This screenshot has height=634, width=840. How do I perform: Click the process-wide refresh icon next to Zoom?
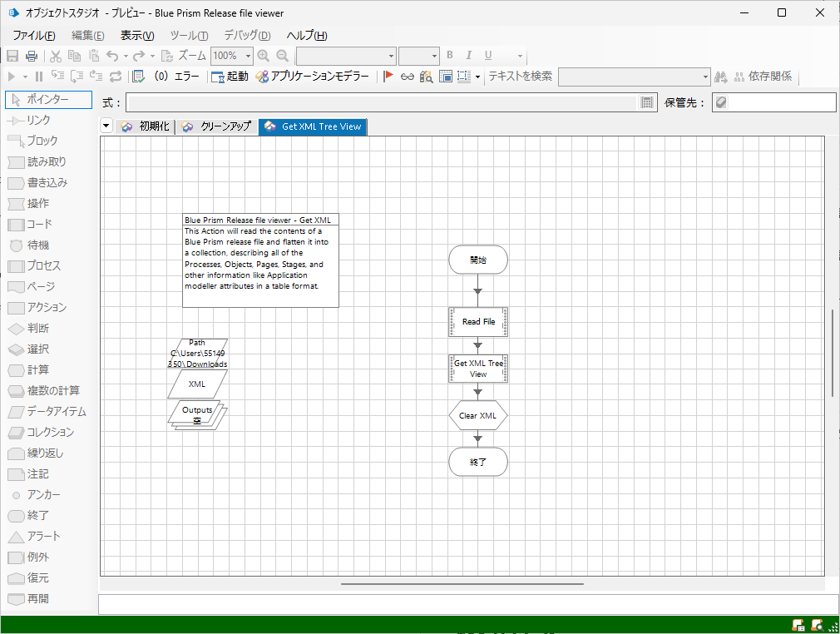tap(166, 56)
